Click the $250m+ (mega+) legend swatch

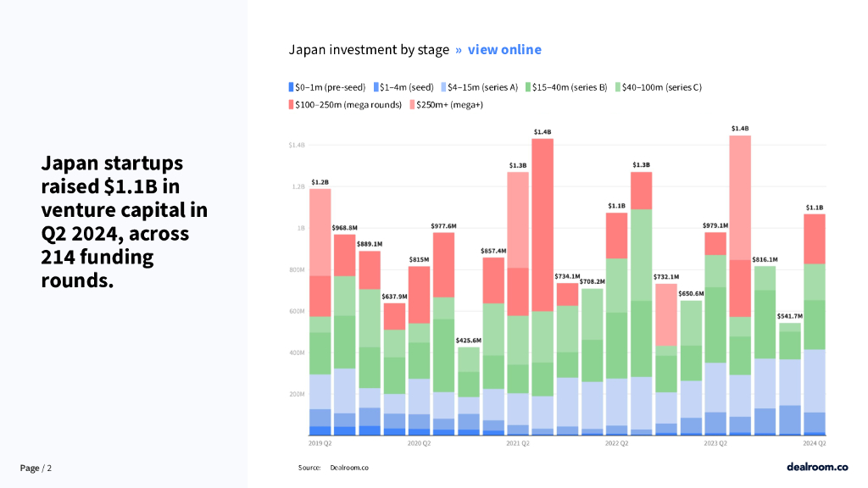coord(413,104)
